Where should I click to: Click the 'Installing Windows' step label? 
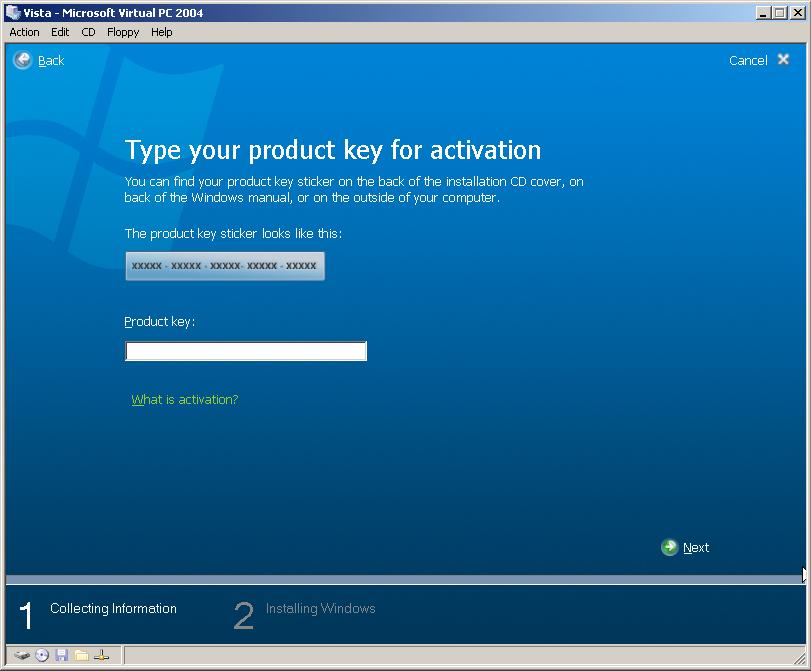pos(321,608)
